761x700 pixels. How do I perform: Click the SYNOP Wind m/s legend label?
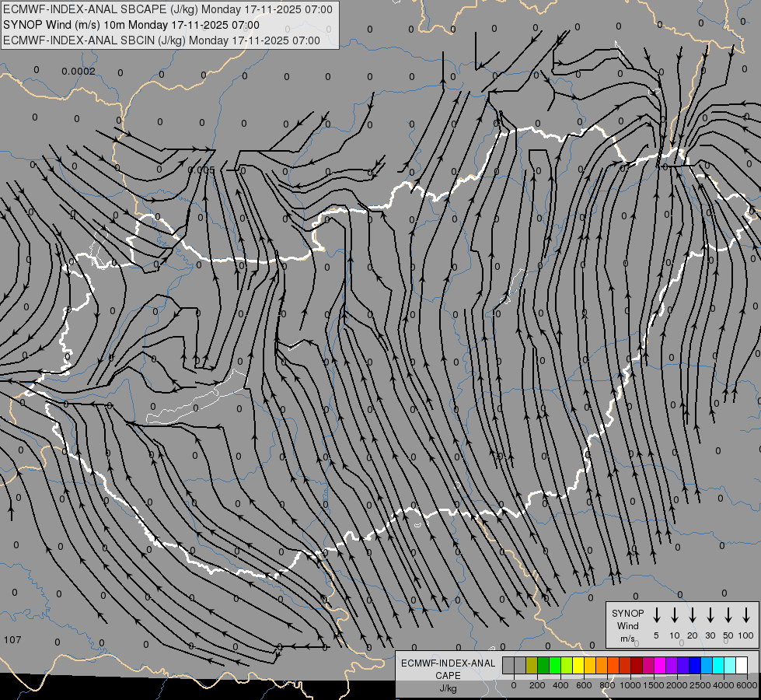pos(627,625)
